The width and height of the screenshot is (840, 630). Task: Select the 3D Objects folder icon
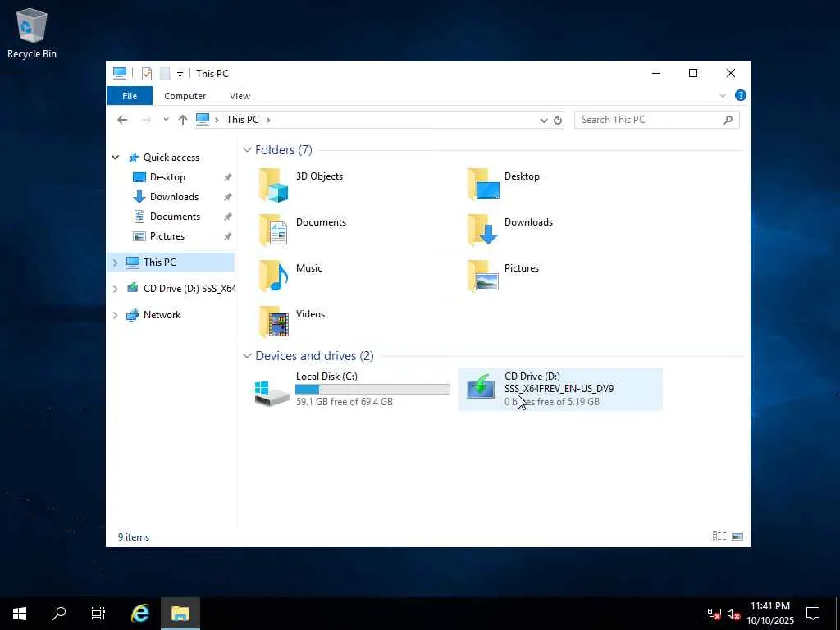273,185
